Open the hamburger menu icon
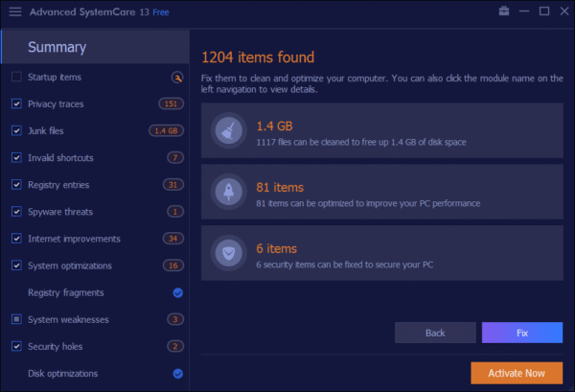Viewport: 575px width, 392px height. pos(15,12)
